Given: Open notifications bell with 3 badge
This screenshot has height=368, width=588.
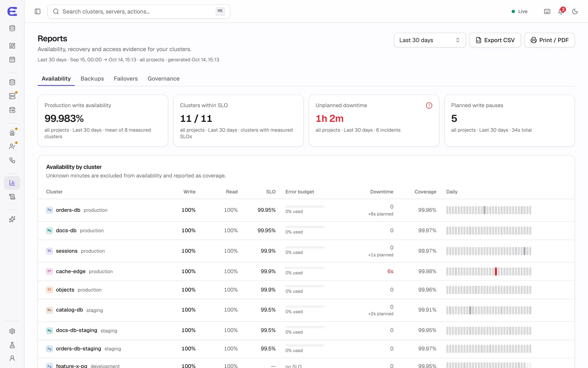Looking at the screenshot, I should tap(561, 11).
